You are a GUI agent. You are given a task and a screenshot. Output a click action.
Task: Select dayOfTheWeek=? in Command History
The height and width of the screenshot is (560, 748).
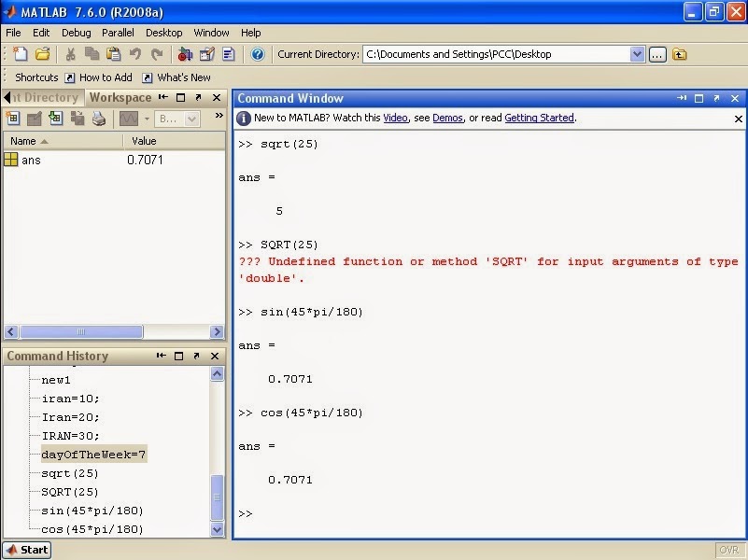click(x=93, y=455)
